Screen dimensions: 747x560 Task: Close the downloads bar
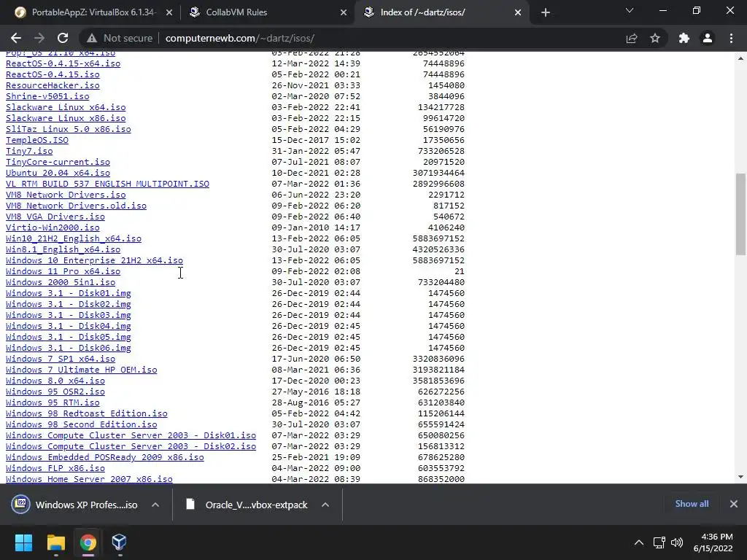[734, 504]
